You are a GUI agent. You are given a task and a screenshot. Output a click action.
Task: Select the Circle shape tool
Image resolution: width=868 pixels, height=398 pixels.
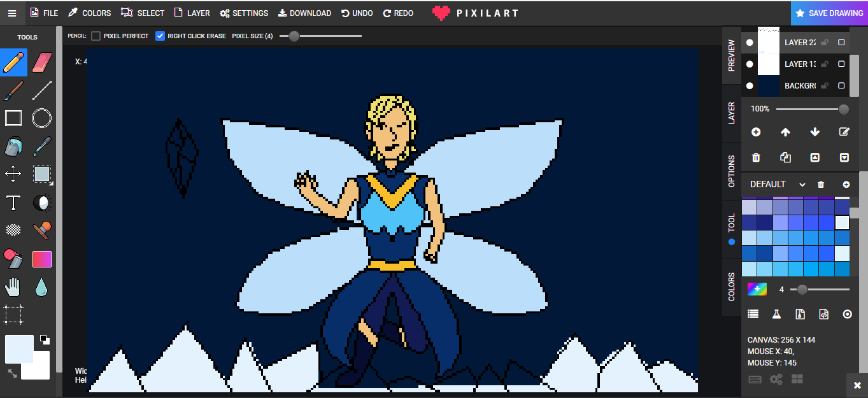[41, 118]
